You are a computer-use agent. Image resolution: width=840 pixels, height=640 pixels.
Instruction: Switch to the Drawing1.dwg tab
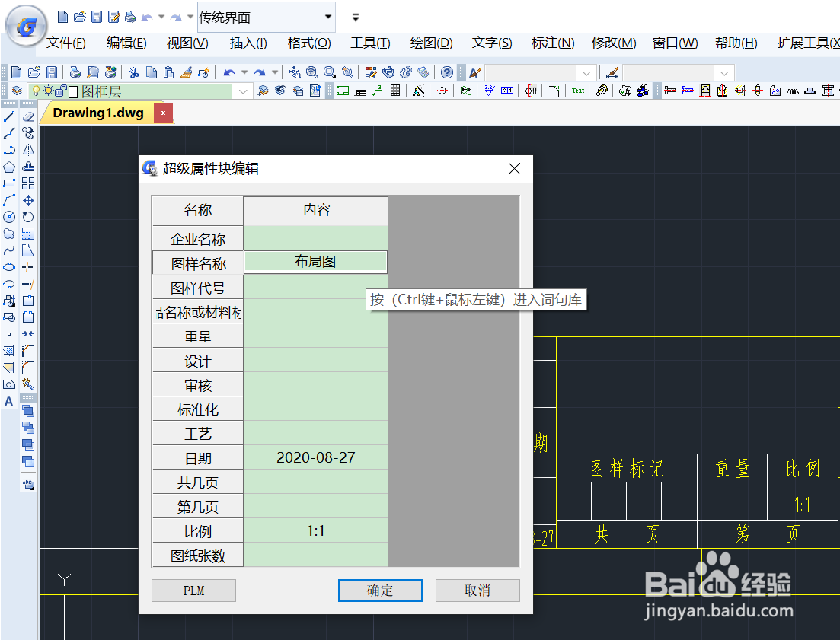coord(98,113)
